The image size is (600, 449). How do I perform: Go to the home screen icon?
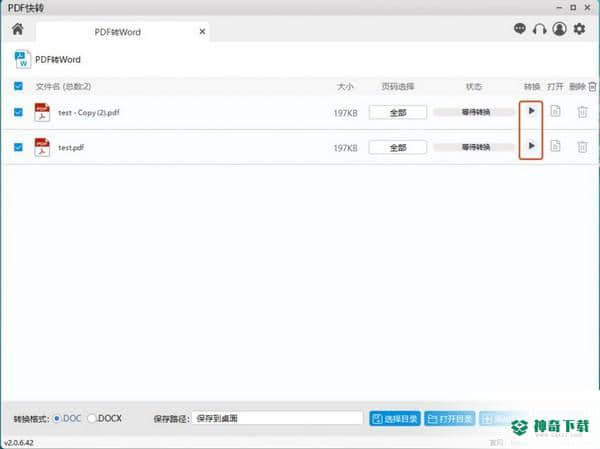click(x=18, y=29)
